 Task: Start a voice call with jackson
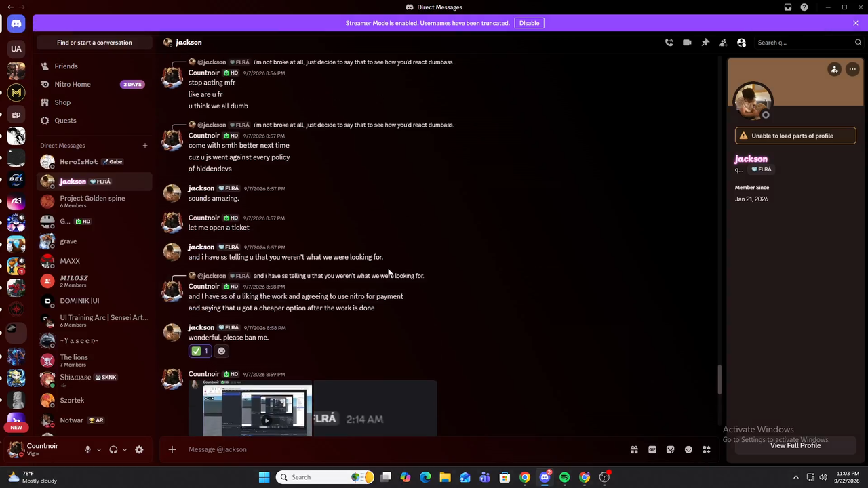(x=669, y=43)
